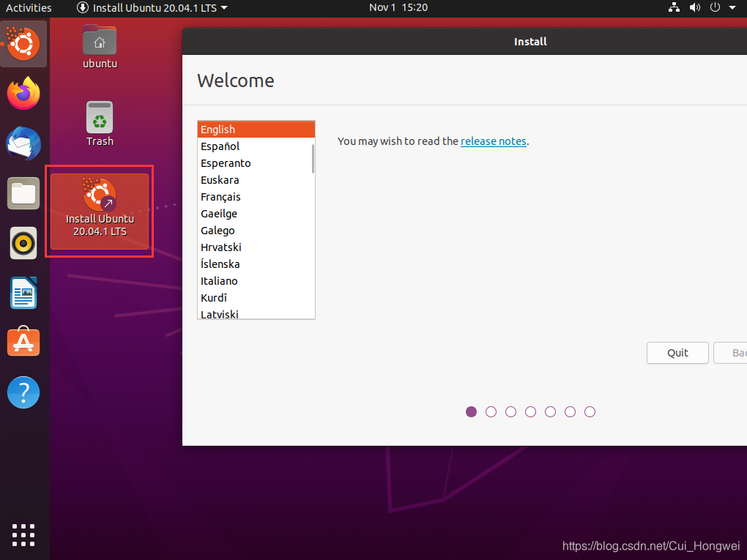Show applications grid button

pyautogui.click(x=23, y=535)
